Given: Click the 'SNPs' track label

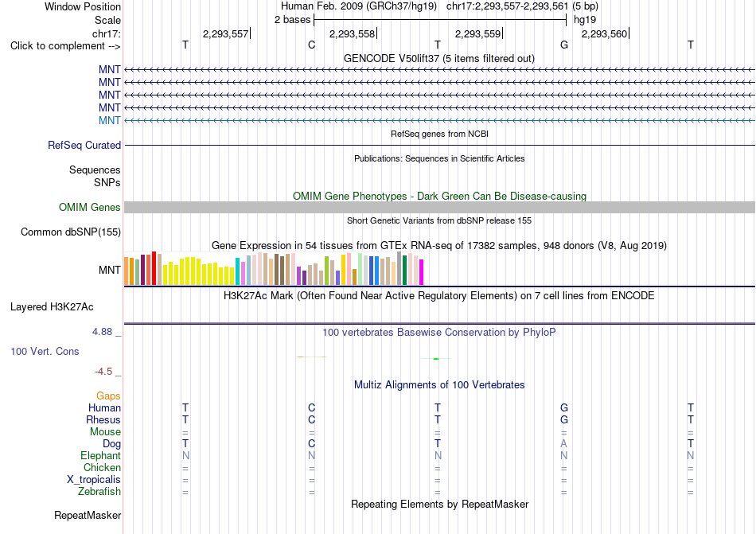Looking at the screenshot, I should (x=107, y=183).
